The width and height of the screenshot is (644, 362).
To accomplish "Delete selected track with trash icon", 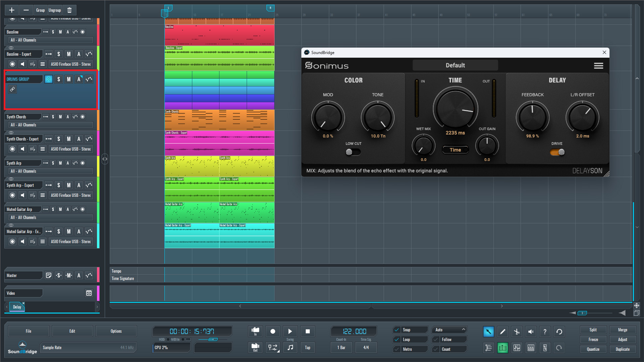I will 69,10.
